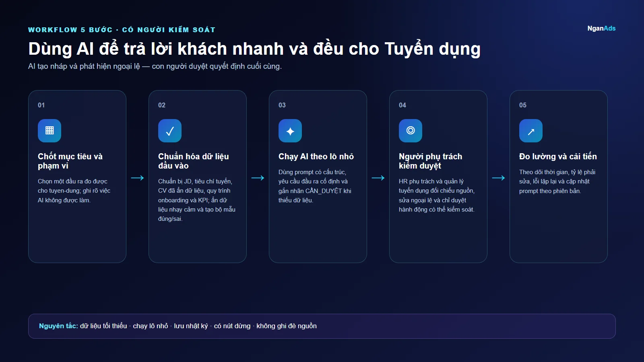Select the heading 'Đo lường và cải tiến'
The width and height of the screenshot is (644, 362).
tap(558, 156)
